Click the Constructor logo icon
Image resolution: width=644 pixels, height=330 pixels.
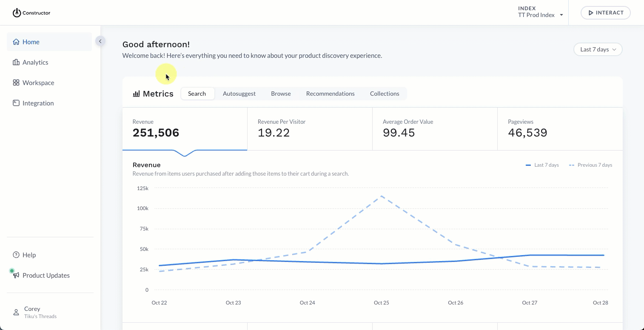17,13
